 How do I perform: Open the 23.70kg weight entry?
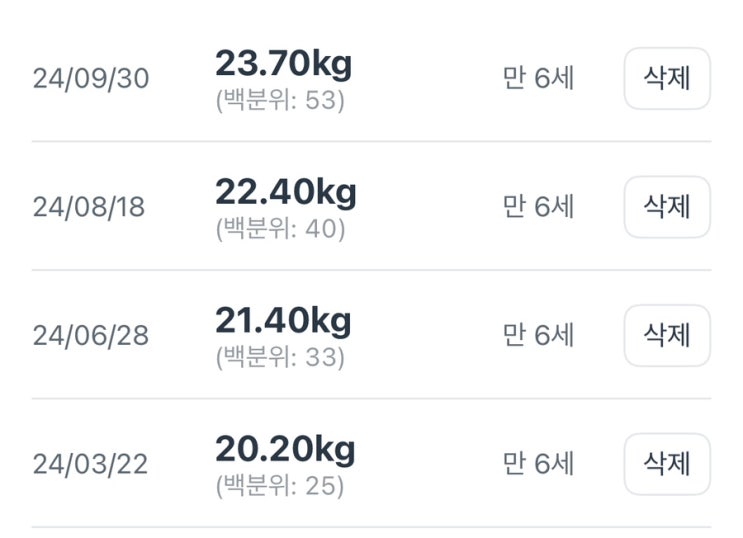point(283,64)
